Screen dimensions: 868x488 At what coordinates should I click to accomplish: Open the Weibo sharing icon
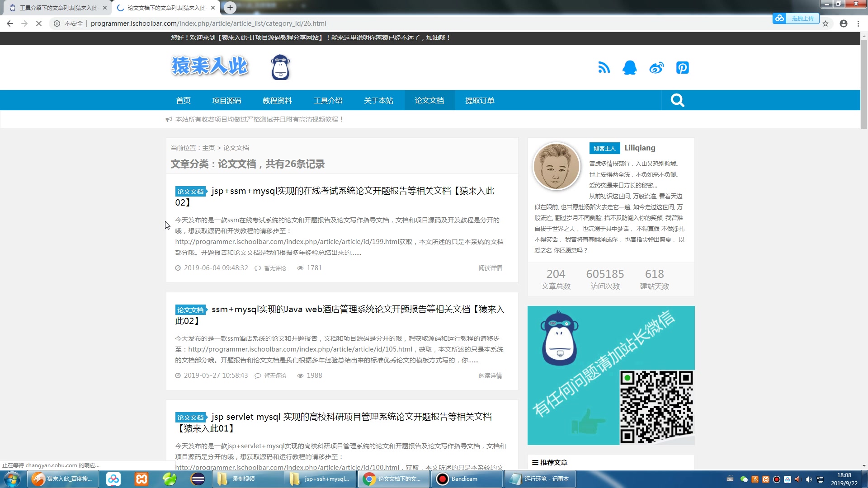pos(656,67)
